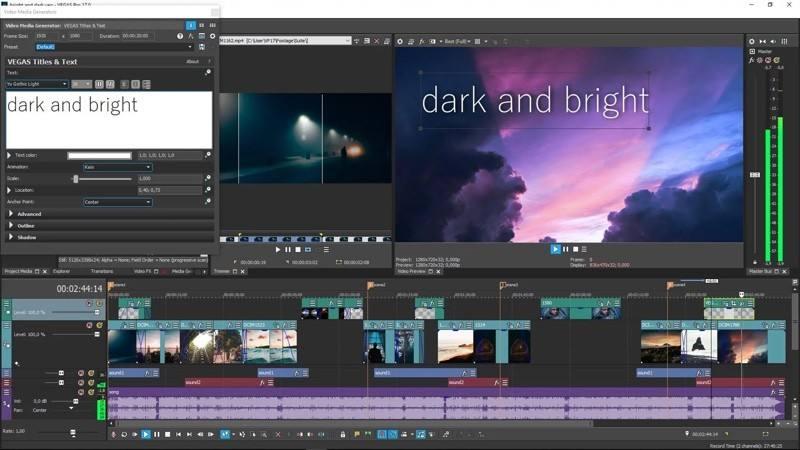Pause the clip in the Trimmer window

pyautogui.click(x=288, y=249)
